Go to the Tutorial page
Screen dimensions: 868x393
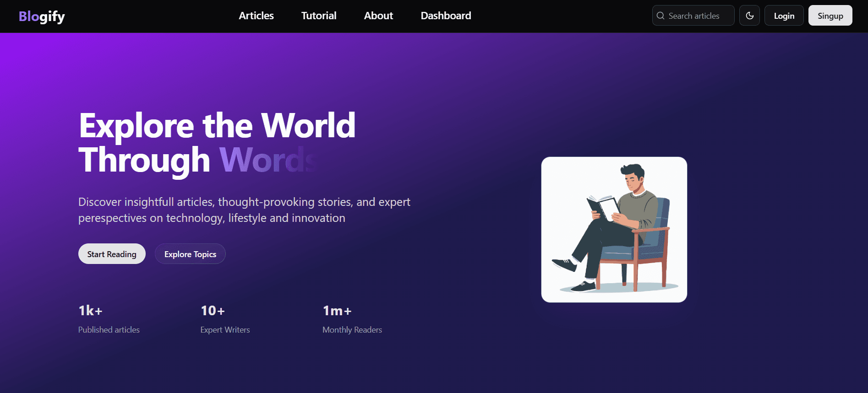click(x=319, y=16)
